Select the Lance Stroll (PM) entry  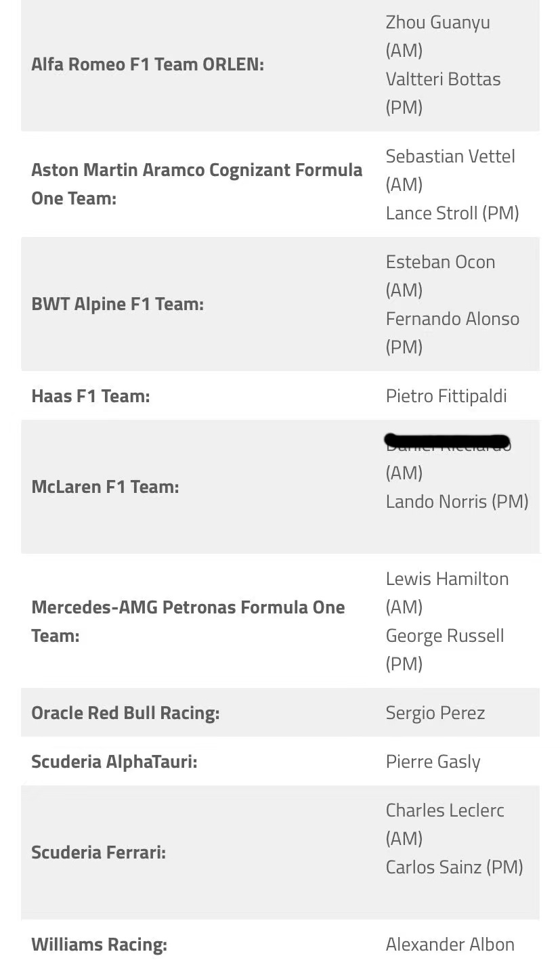tap(452, 213)
